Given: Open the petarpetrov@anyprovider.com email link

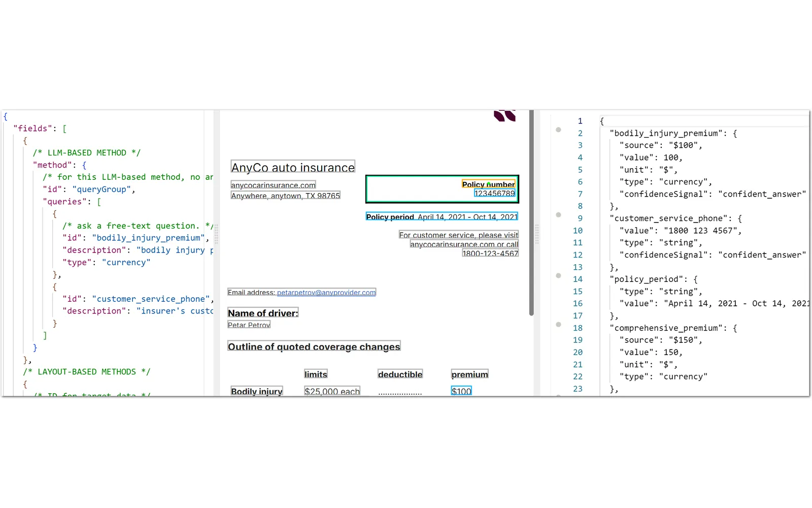Looking at the screenshot, I should point(326,293).
